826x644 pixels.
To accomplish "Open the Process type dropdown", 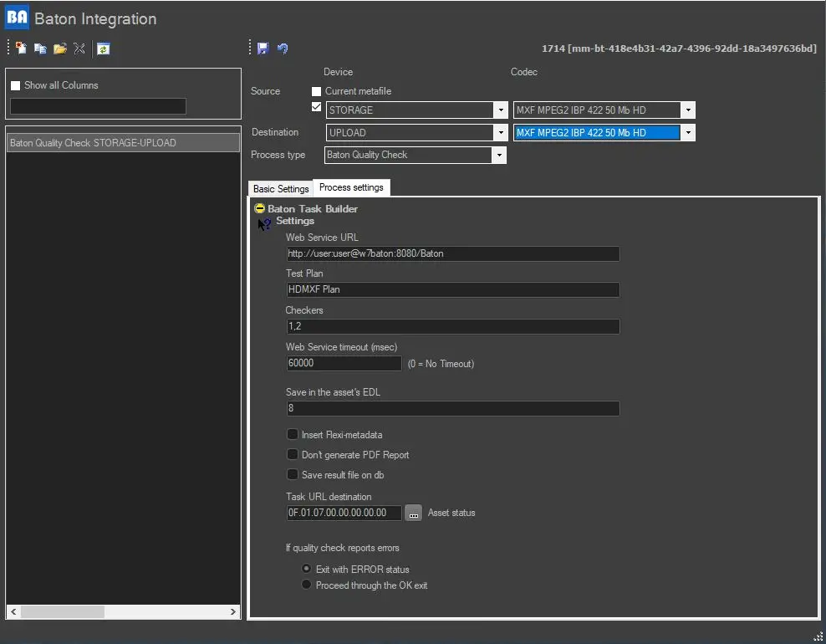I will 499,155.
